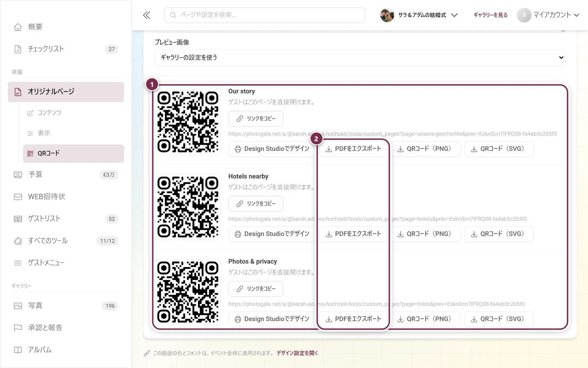This screenshot has width=588, height=368.
Task: Open コンテンツ sub-item
Action: [x=73, y=113]
